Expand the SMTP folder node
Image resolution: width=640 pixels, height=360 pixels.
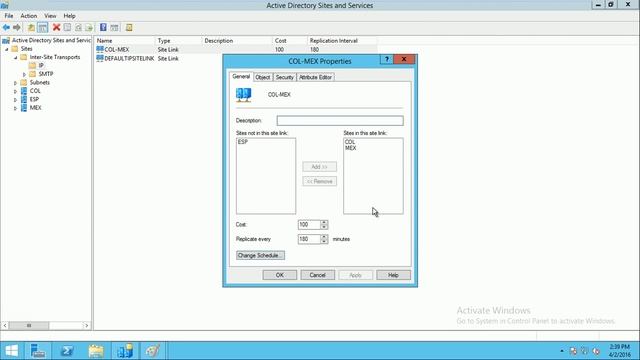pyautogui.click(x=24, y=74)
